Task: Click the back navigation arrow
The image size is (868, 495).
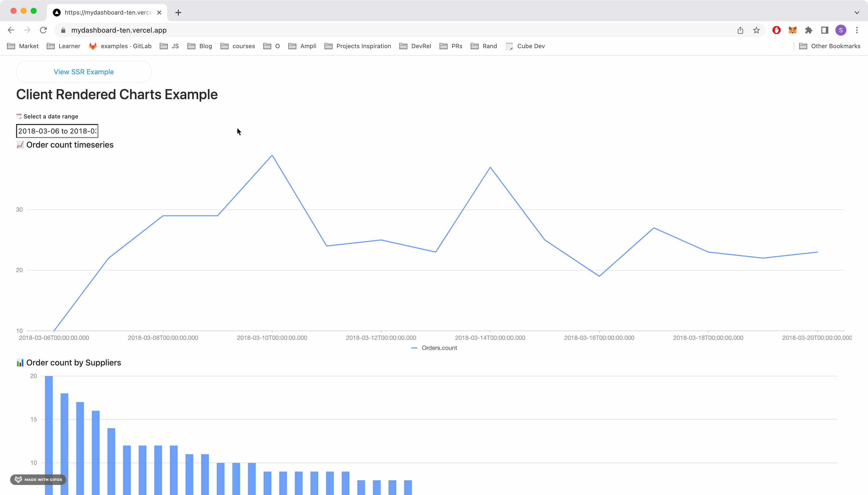Action: click(11, 30)
